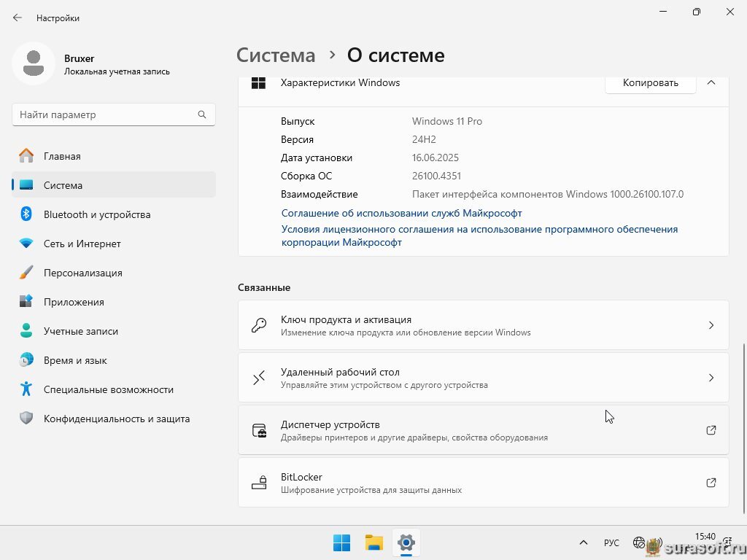The height and width of the screenshot is (560, 747).
Task: Open Специальные возможности section
Action: 113,389
